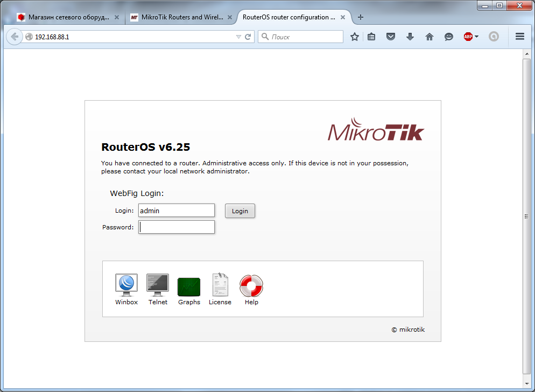The width and height of the screenshot is (535, 392).
Task: Open the Pocket icon in toolbar
Action: 391,37
